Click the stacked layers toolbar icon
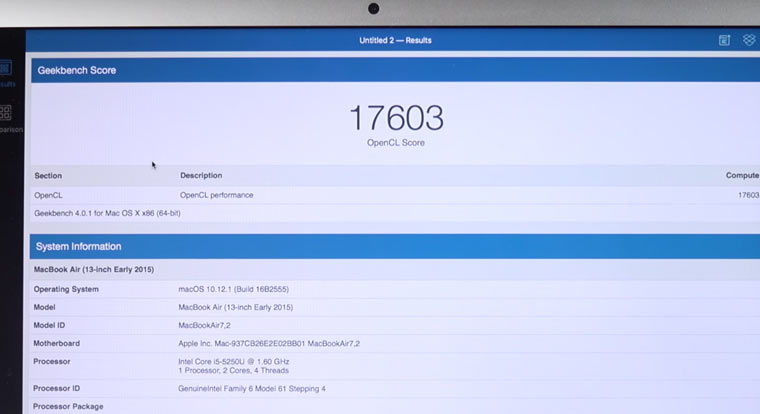 pos(749,40)
